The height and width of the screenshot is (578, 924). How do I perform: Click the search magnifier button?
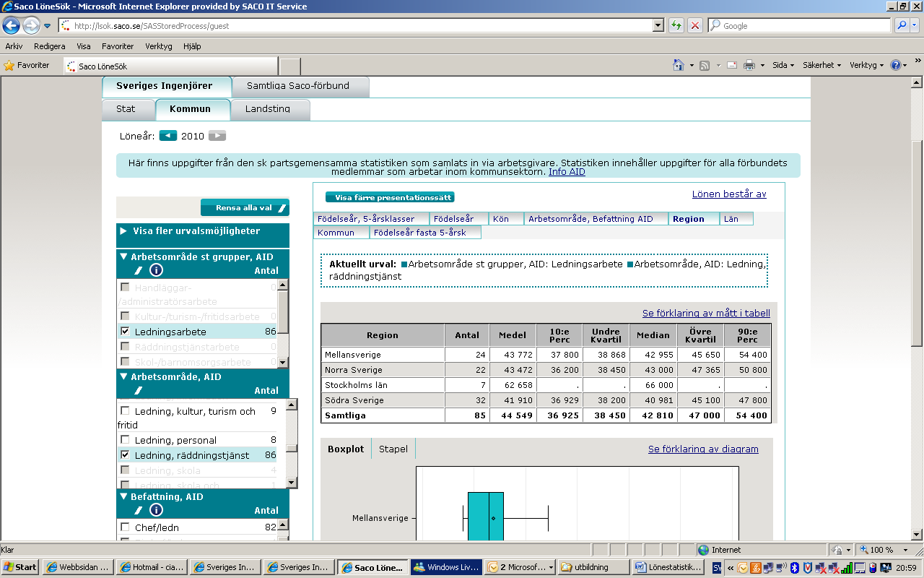pos(902,25)
